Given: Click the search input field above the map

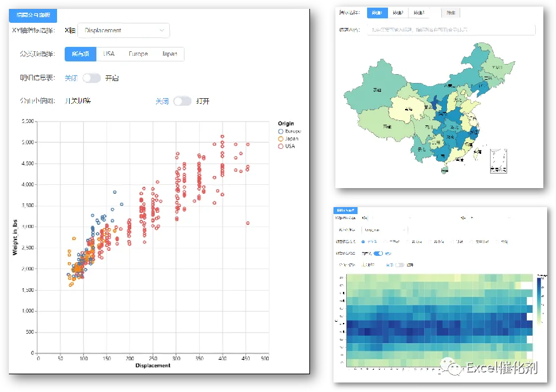Looking at the screenshot, I should (451, 30).
